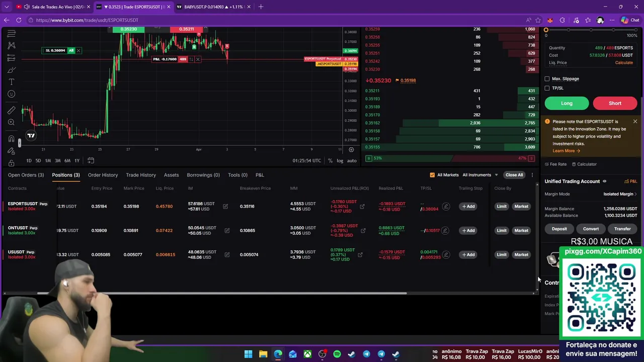This screenshot has height=362, width=644.
Task: Toggle All Markets checkbox
Action: [432, 175]
